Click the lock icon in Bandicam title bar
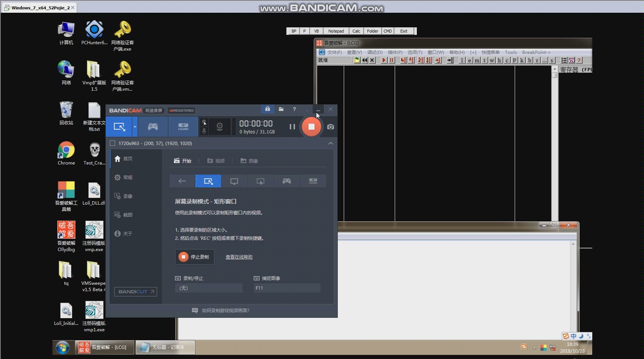The image size is (644, 359). [x=268, y=109]
